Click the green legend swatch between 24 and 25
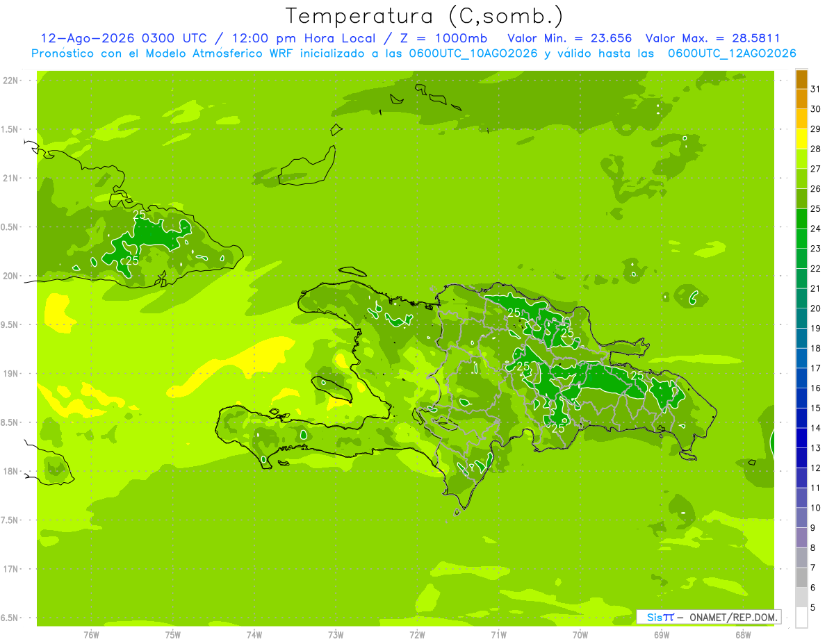834x644 pixels. [x=801, y=219]
